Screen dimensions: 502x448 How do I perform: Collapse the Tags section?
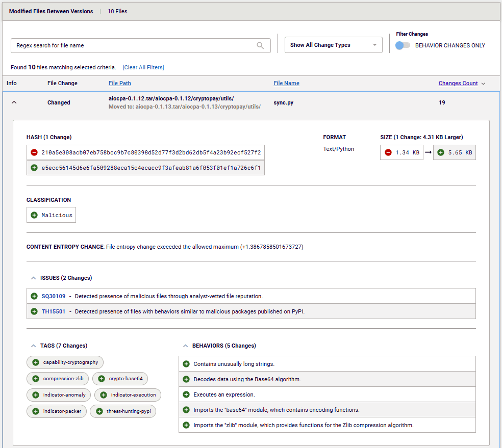pyautogui.click(x=33, y=346)
